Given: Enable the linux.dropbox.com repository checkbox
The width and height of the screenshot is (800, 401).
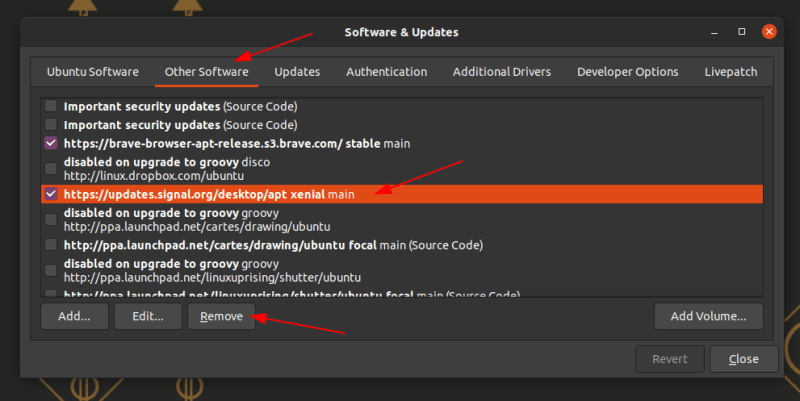Looking at the screenshot, I should (51, 169).
